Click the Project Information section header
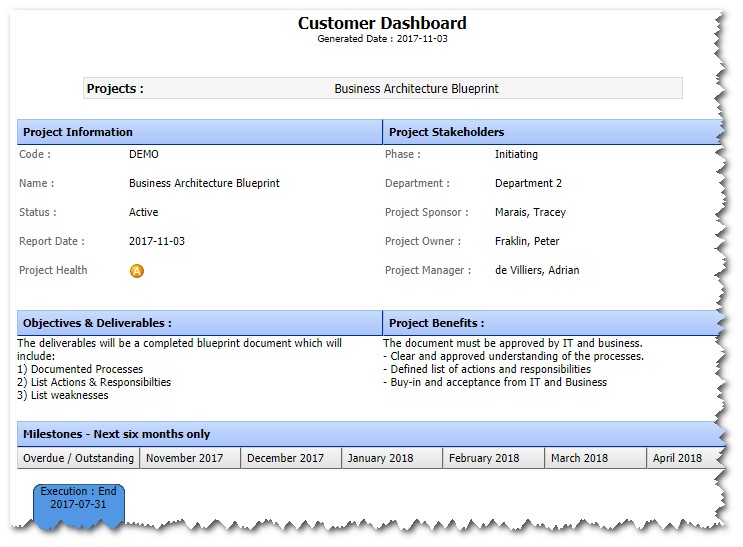 (x=199, y=132)
